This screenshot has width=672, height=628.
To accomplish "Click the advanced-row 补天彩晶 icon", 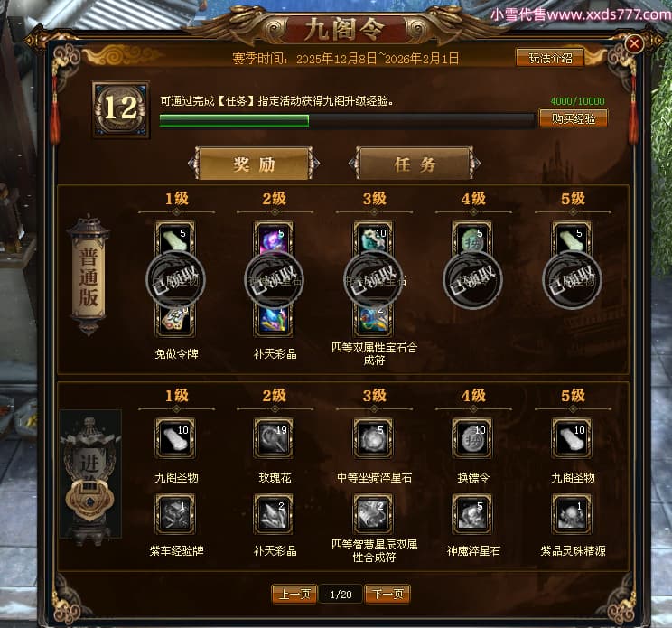I will pyautogui.click(x=275, y=514).
